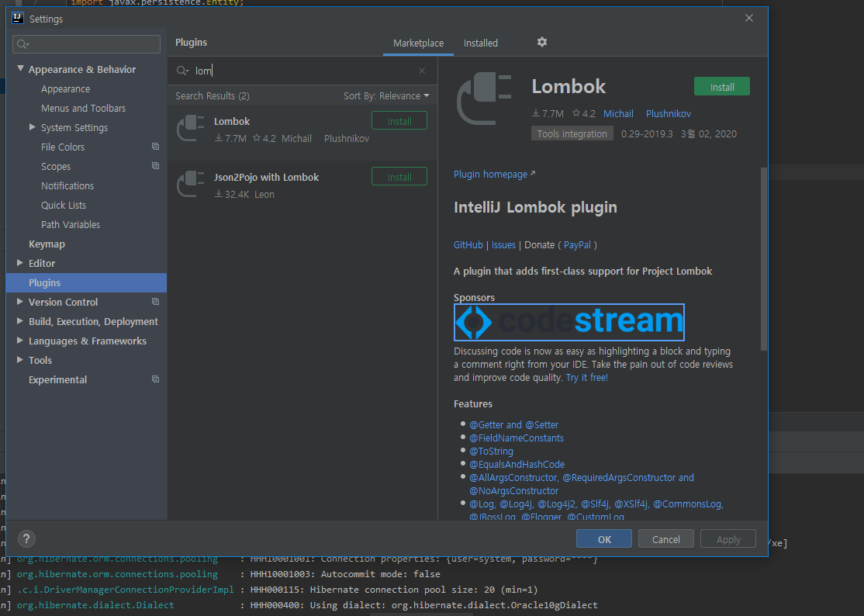864x616 pixels.
Task: Open Quick Lists settings
Action: click(x=64, y=205)
